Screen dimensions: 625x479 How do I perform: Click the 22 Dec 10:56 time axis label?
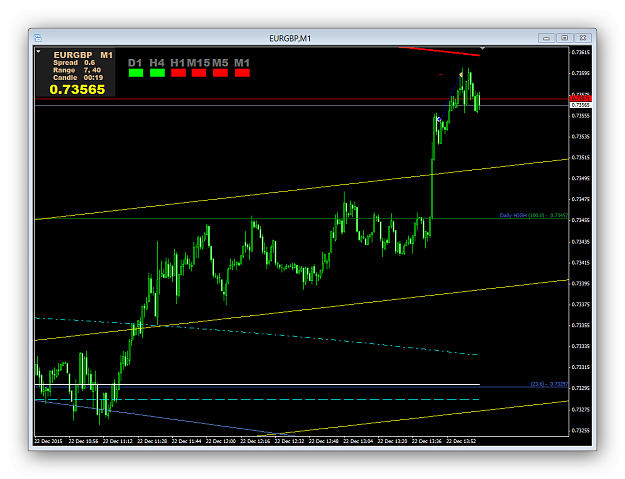tap(83, 441)
